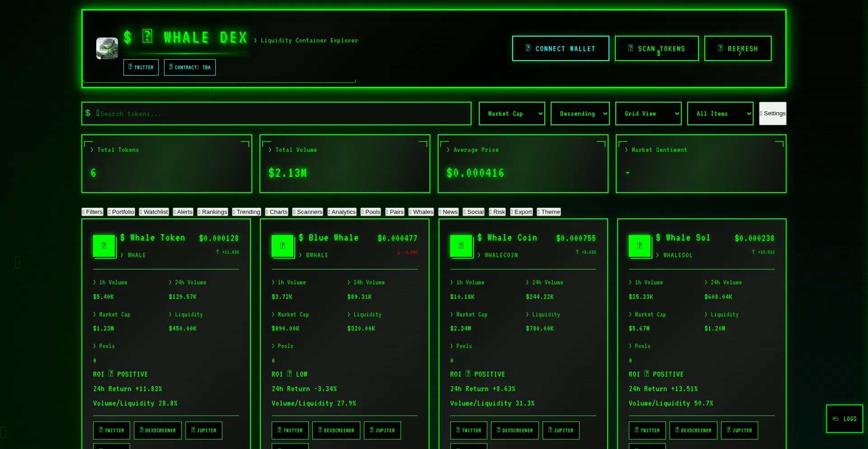Open Jupiter for Whale Sol
This screenshot has width=868, height=449.
[x=739, y=430]
